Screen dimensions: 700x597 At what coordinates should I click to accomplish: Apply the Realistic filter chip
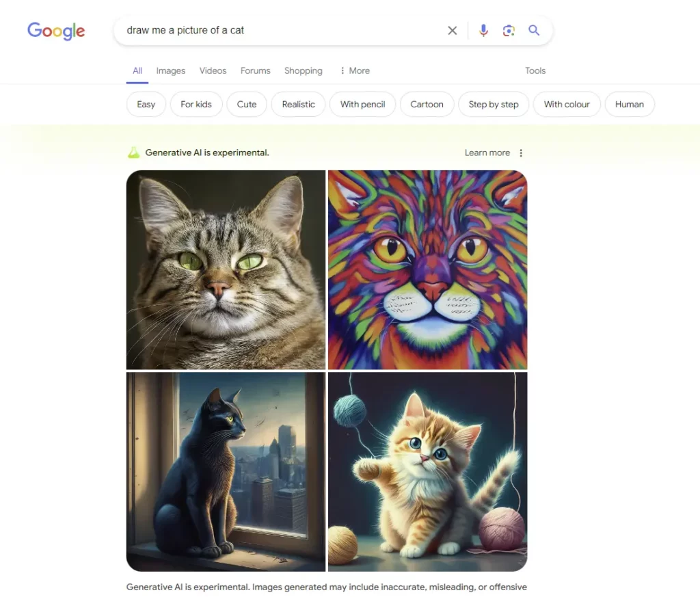pos(298,105)
